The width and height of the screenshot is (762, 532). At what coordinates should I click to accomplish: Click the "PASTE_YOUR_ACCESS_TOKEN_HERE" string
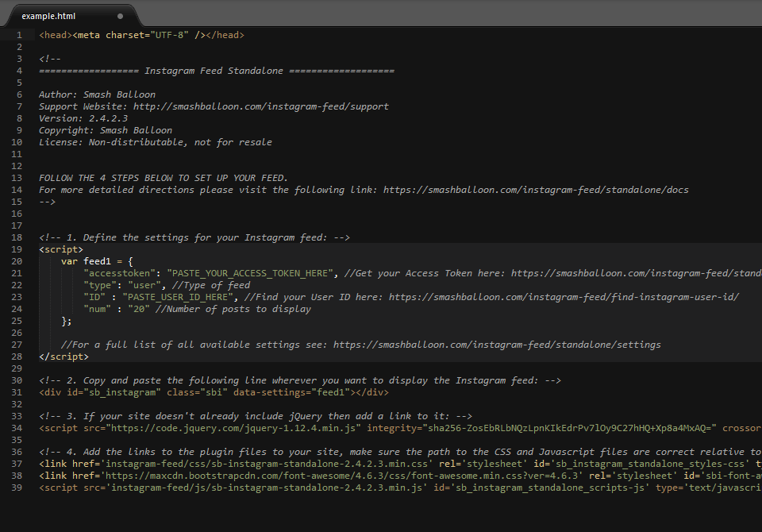pos(250,273)
